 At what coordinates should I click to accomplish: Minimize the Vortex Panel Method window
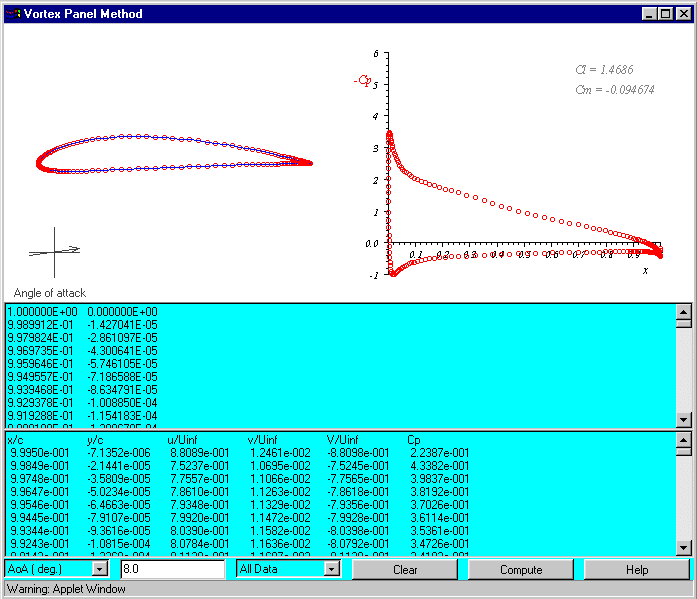pyautogui.click(x=649, y=14)
